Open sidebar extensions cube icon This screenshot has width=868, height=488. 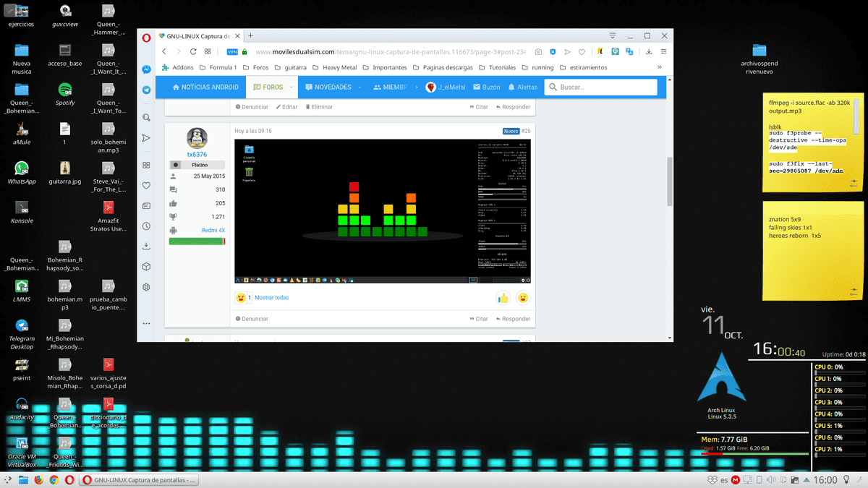[x=146, y=267]
